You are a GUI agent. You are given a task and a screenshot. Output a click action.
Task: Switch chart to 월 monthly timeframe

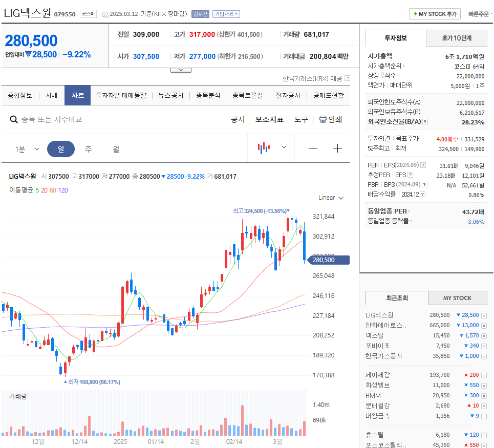click(115, 148)
